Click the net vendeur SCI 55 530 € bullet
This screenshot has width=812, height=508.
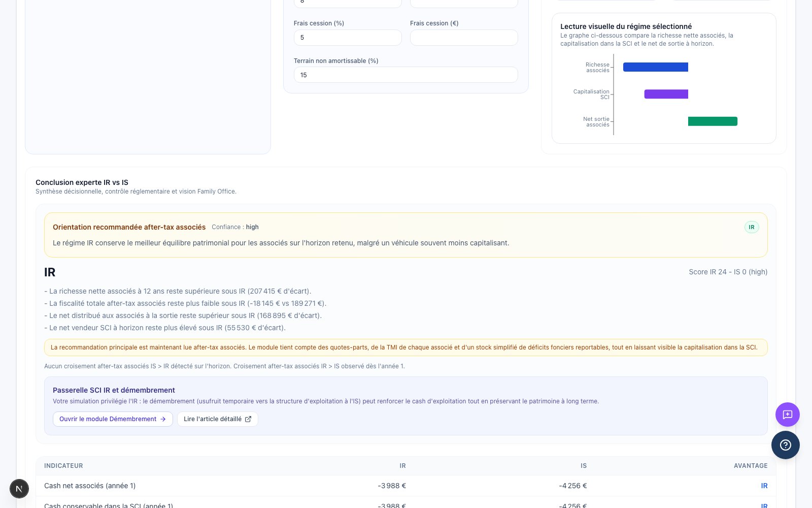tap(165, 328)
